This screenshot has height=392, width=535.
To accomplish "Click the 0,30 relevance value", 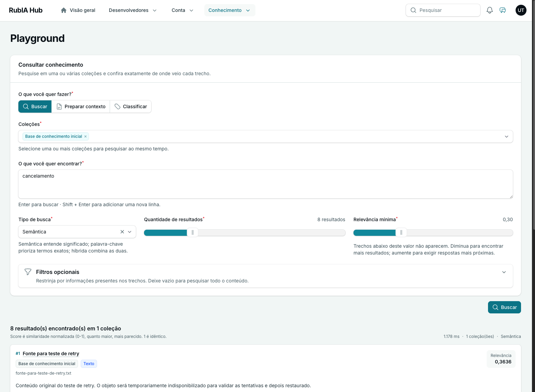I will 508,219.
